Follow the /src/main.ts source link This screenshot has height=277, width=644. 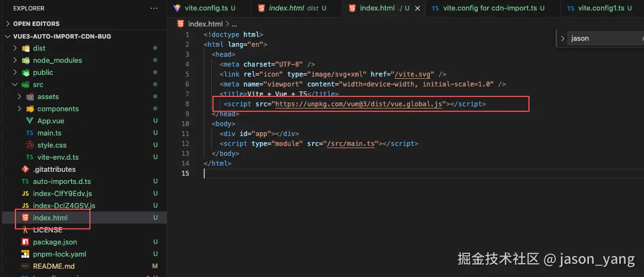[351, 144]
